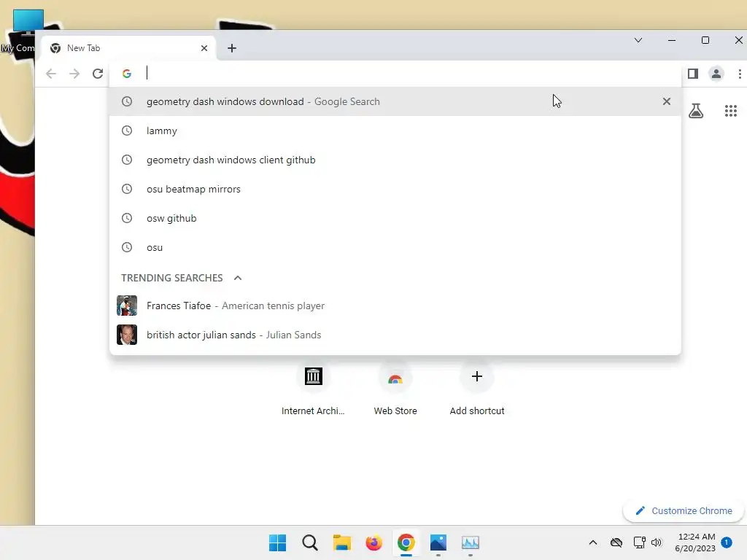Click the clock icon beside osu beatmap mirrors
The height and width of the screenshot is (560, 747).
click(x=127, y=189)
